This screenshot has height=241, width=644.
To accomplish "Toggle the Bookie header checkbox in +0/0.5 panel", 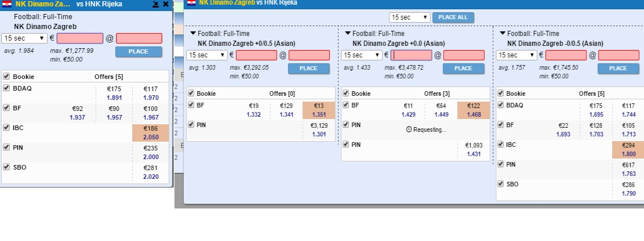I will [x=191, y=93].
